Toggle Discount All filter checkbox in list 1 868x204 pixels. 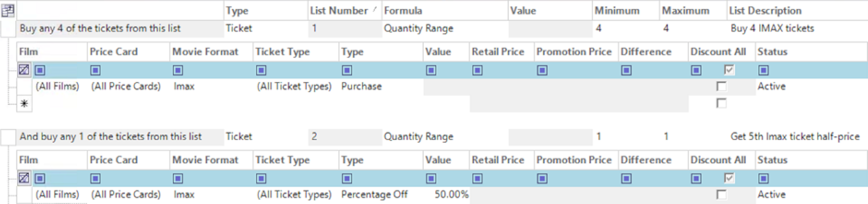coord(729,70)
